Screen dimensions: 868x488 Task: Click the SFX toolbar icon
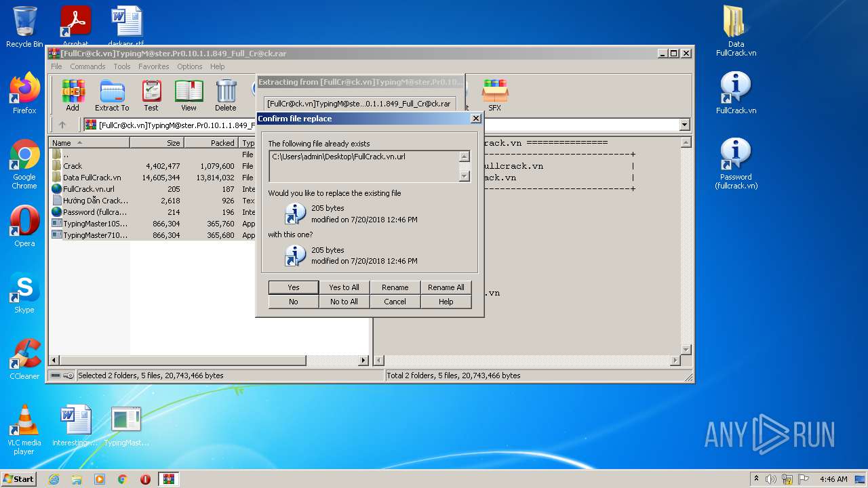pyautogui.click(x=495, y=95)
